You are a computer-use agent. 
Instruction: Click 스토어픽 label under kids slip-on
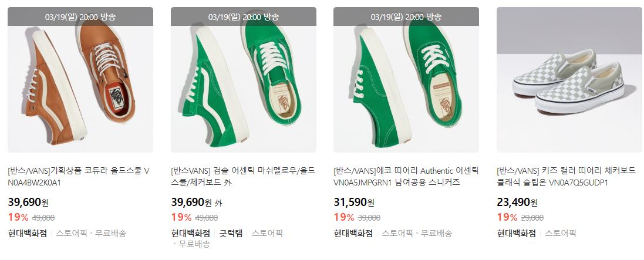pos(561,234)
